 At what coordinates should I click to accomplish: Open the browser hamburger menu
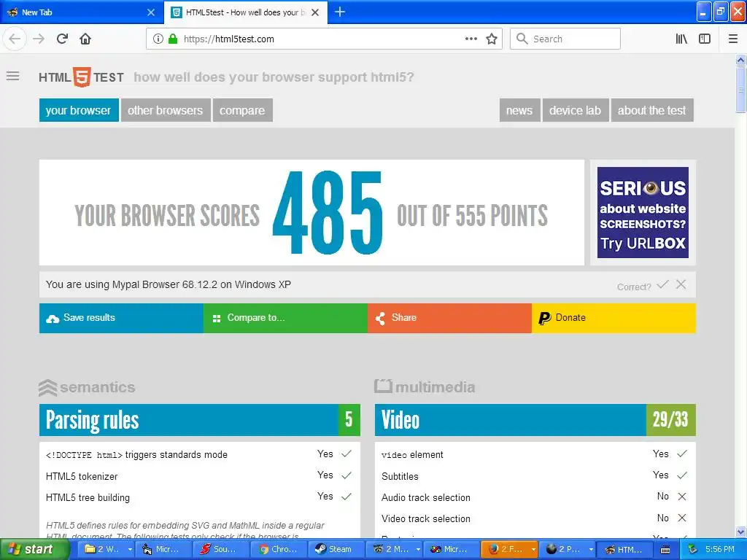pyautogui.click(x=732, y=39)
